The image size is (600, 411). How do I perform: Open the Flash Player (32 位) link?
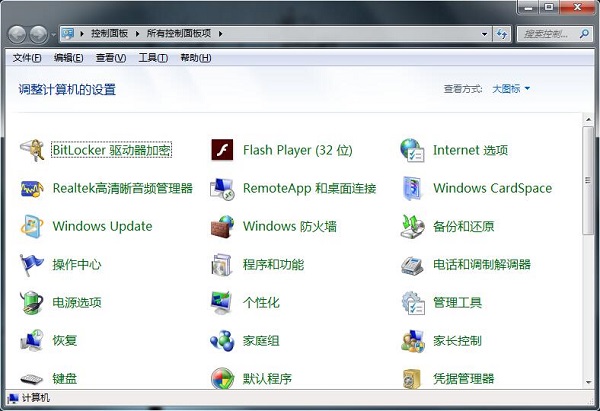pyautogui.click(x=298, y=150)
